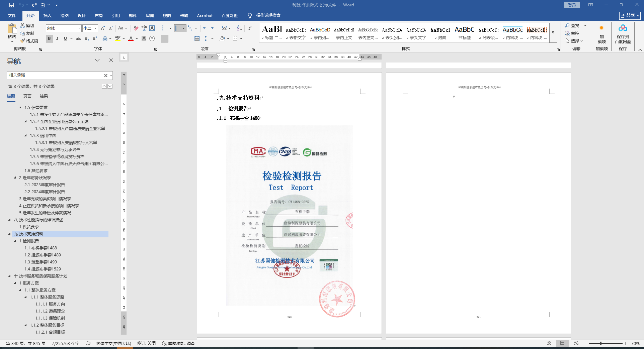
Task: Open the 布局 (Layout) ribbon tab
Action: [x=99, y=16]
